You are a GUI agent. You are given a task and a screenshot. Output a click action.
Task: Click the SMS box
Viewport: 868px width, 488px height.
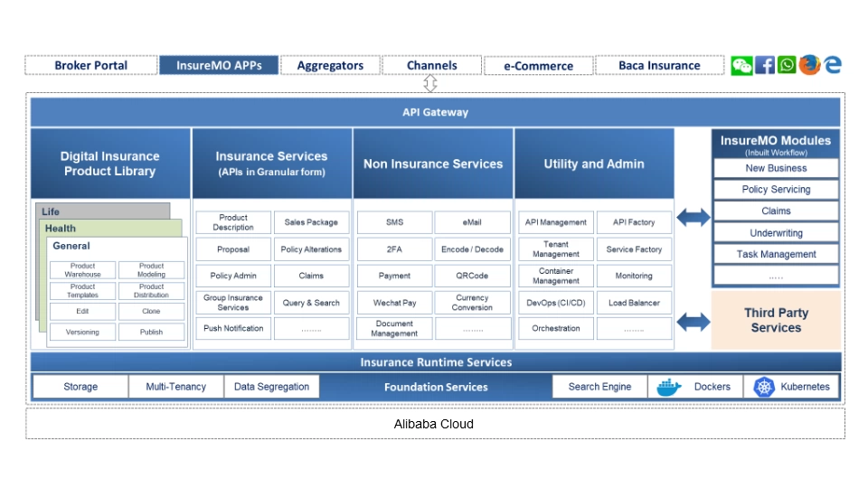click(x=395, y=222)
